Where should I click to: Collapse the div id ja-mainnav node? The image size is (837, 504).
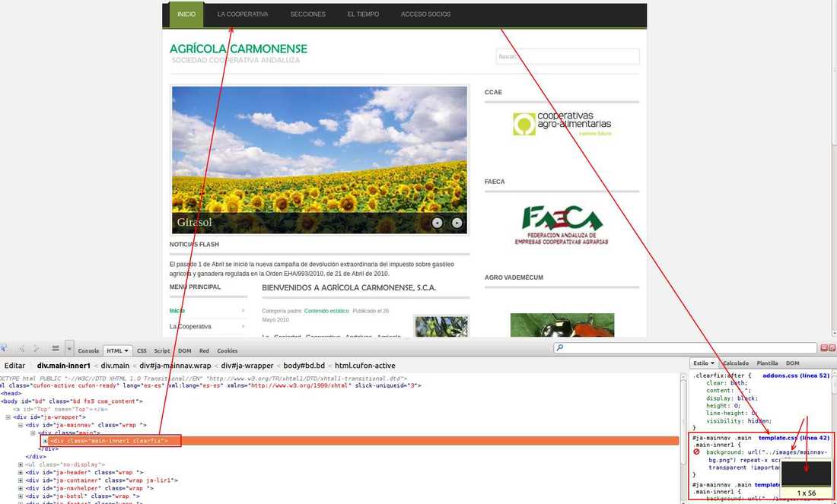(21, 425)
